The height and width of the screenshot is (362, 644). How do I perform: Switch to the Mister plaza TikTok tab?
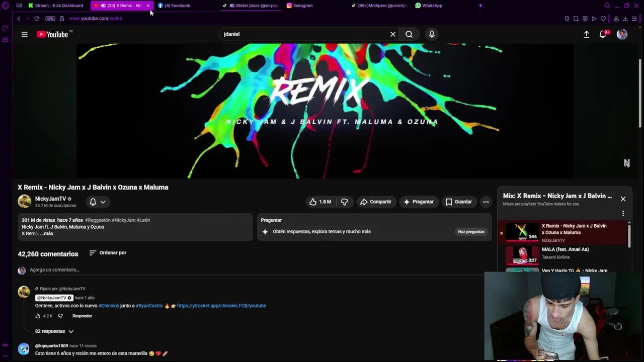251,6
